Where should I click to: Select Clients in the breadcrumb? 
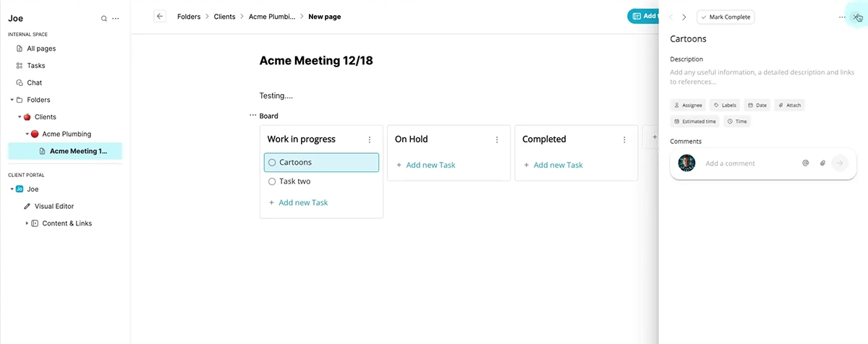pyautogui.click(x=224, y=16)
